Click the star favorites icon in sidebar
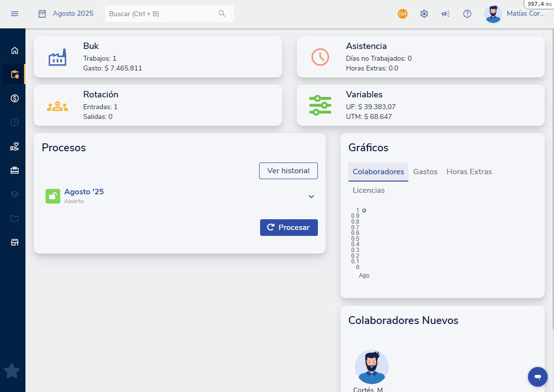 pos(12,371)
